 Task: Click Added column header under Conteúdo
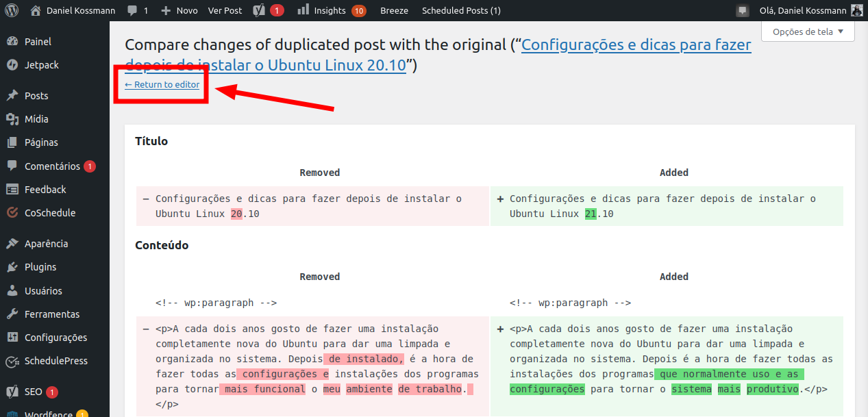674,277
